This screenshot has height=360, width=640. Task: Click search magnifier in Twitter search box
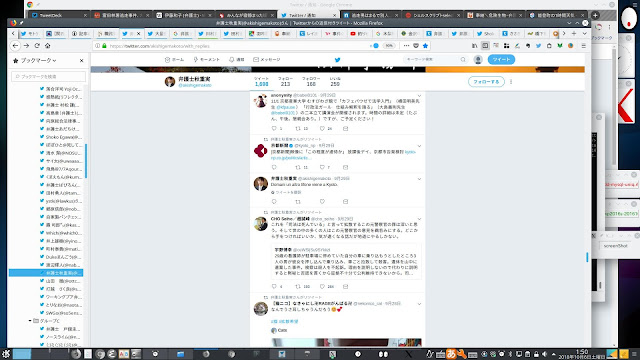point(463,60)
